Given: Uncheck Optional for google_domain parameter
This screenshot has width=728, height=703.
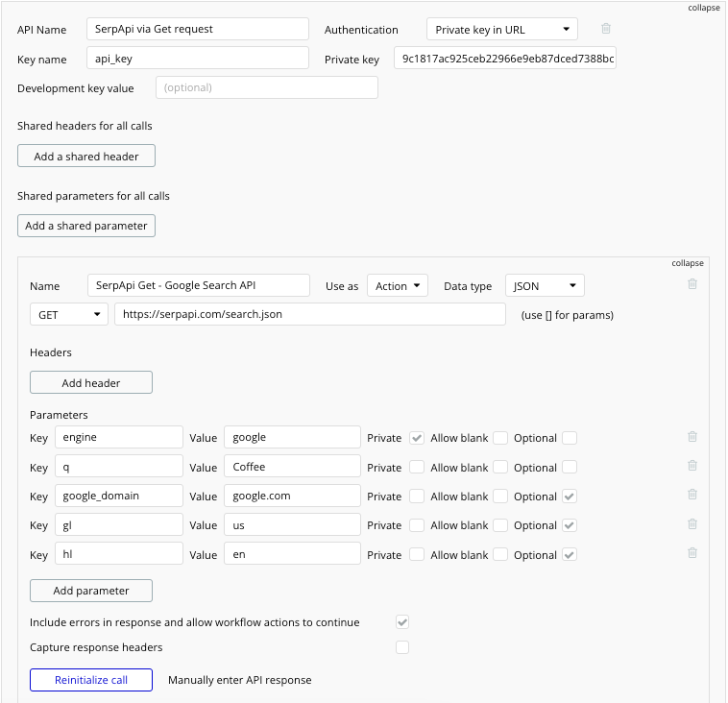Looking at the screenshot, I should pos(570,497).
